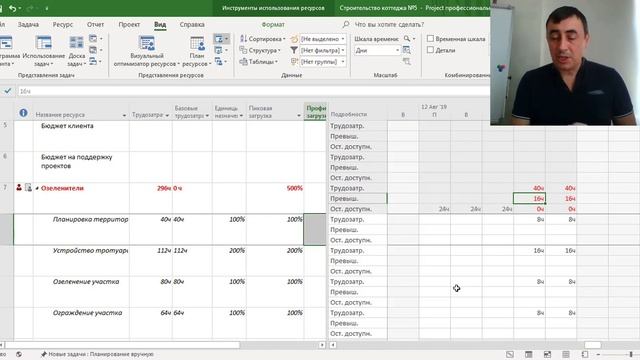Screen dimensions: 640x360
Task: Switch to resource sheet via status bar icon
Action: click(x=566, y=354)
